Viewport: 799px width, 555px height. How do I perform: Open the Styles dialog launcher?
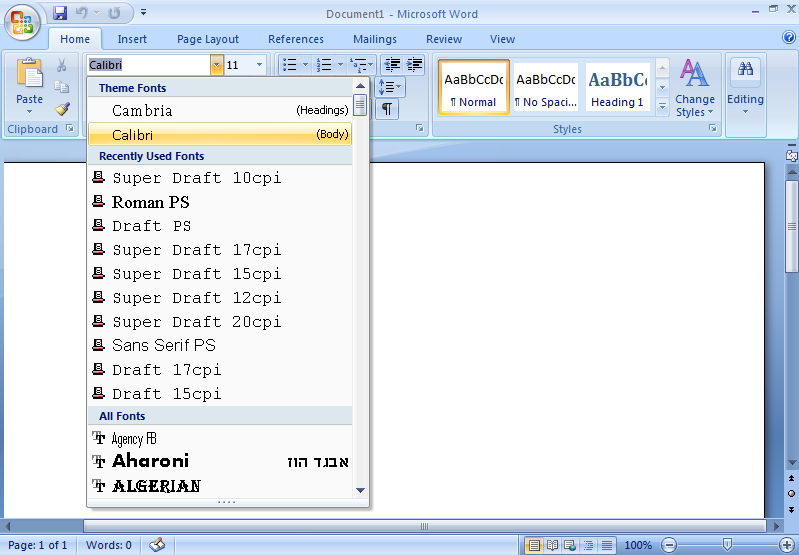click(x=712, y=128)
